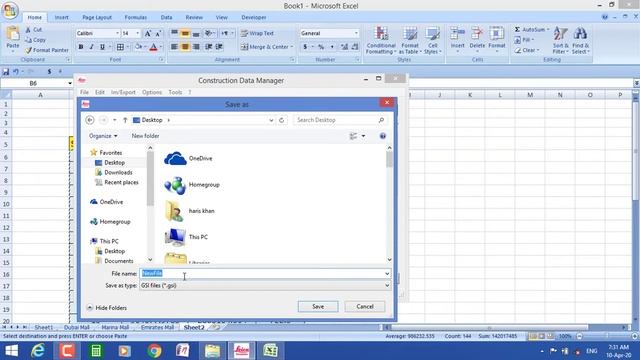Toggle Underline formatting in Font group
The image size is (640, 360).
click(102, 47)
